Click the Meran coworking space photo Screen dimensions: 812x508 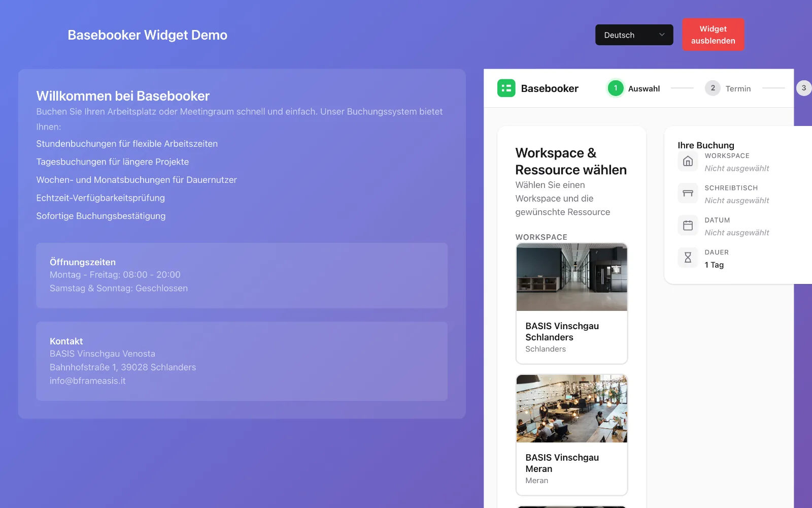[x=571, y=408]
